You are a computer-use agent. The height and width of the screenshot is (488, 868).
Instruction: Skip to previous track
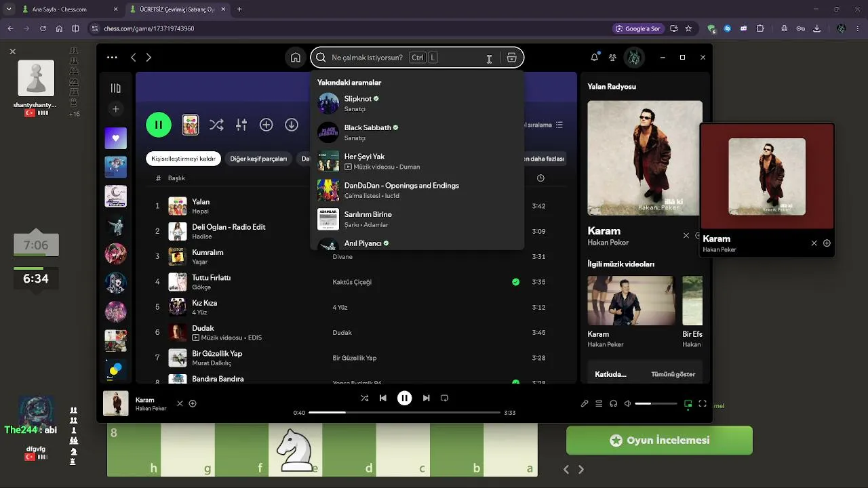point(383,398)
